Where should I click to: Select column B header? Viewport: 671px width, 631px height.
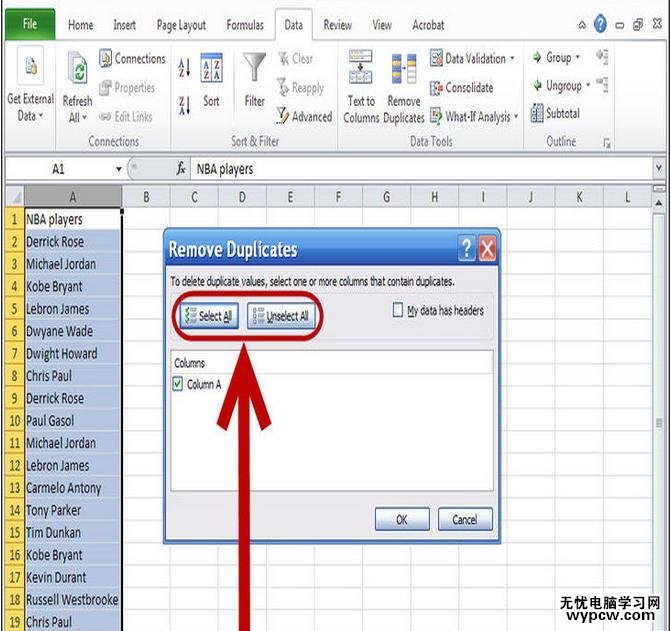[x=146, y=197]
